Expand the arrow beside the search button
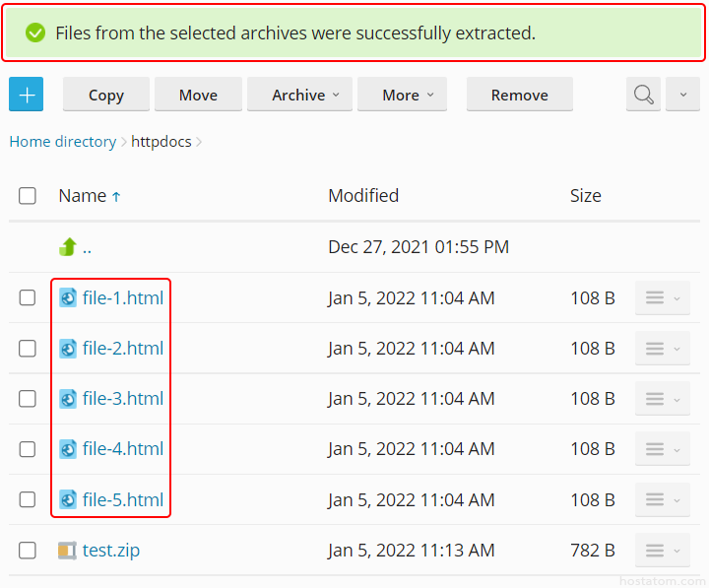Image resolution: width=709 pixels, height=588 pixels. coord(682,95)
